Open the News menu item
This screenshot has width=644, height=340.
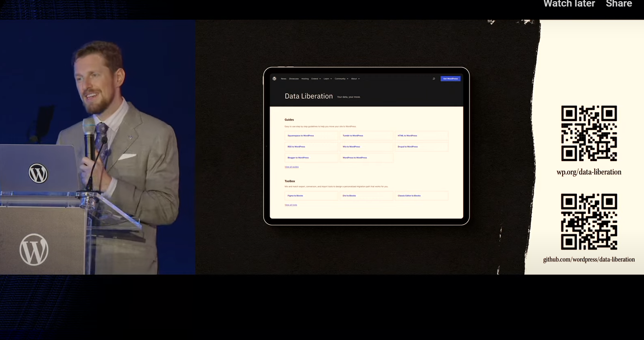point(283,79)
